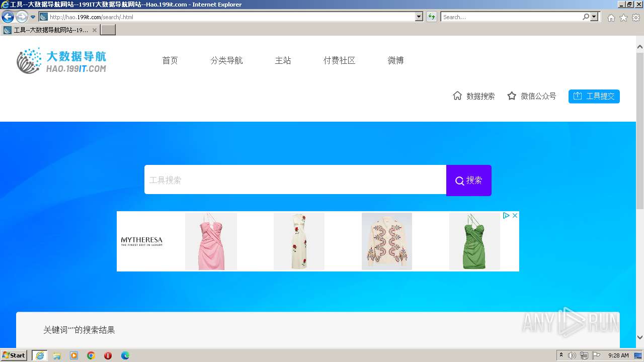644x362 pixels.
Task: Open a new blank tab
Action: [108, 30]
